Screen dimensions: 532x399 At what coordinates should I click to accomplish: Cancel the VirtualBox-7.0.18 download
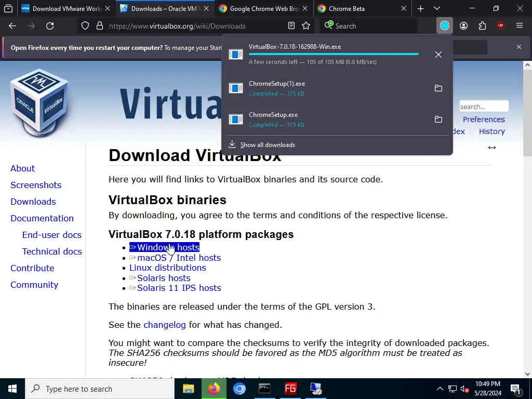(438, 55)
